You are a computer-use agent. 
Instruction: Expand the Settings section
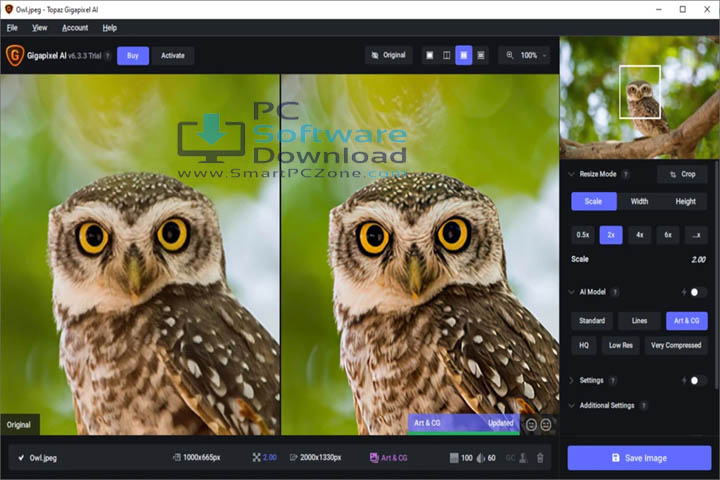[571, 380]
